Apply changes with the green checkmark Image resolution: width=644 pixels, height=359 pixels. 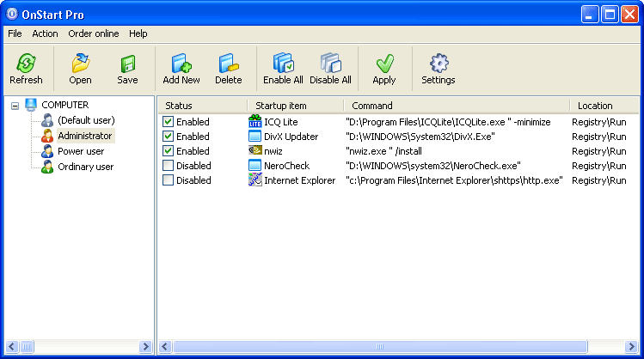(384, 64)
